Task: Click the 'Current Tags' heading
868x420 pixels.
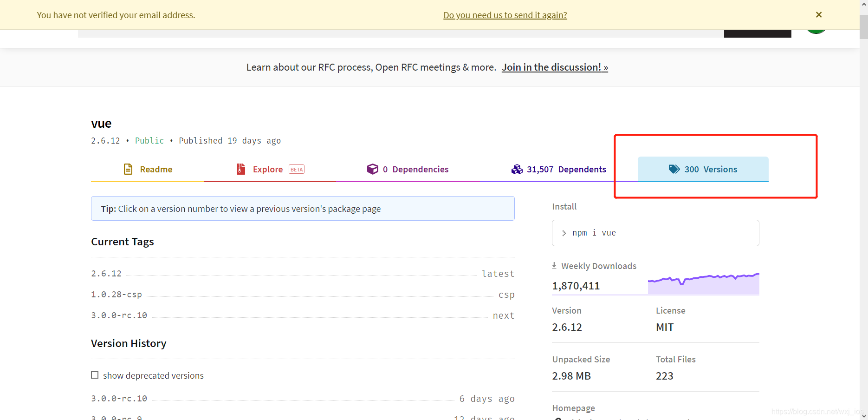Action: [123, 242]
